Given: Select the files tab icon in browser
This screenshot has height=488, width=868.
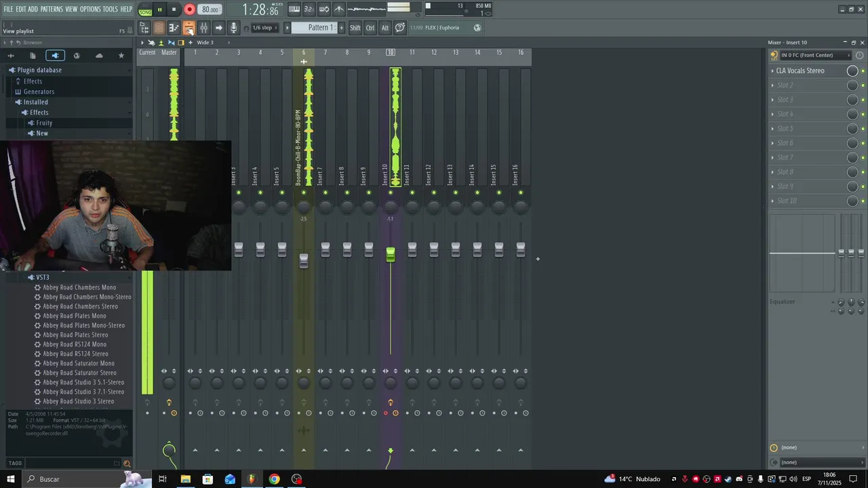Looking at the screenshot, I should (x=33, y=56).
